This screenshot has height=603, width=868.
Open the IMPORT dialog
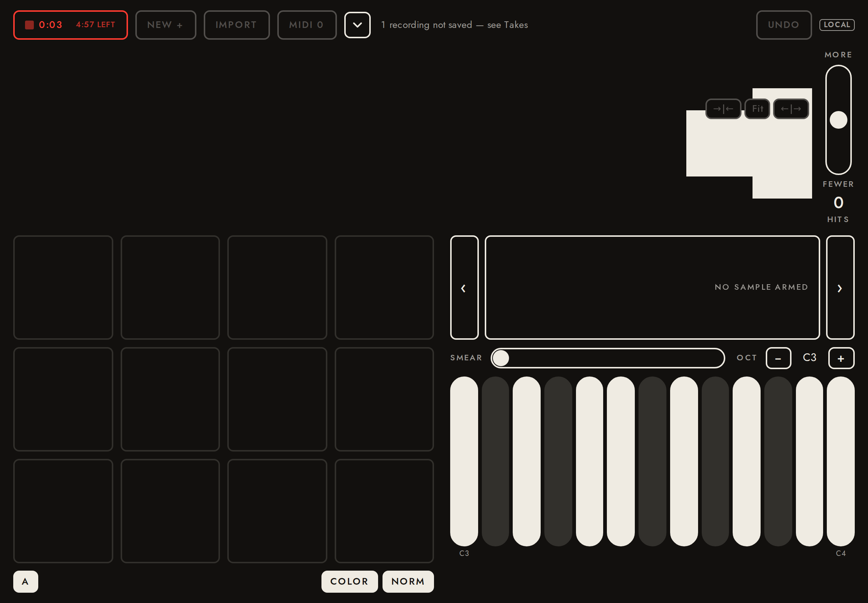click(x=236, y=25)
